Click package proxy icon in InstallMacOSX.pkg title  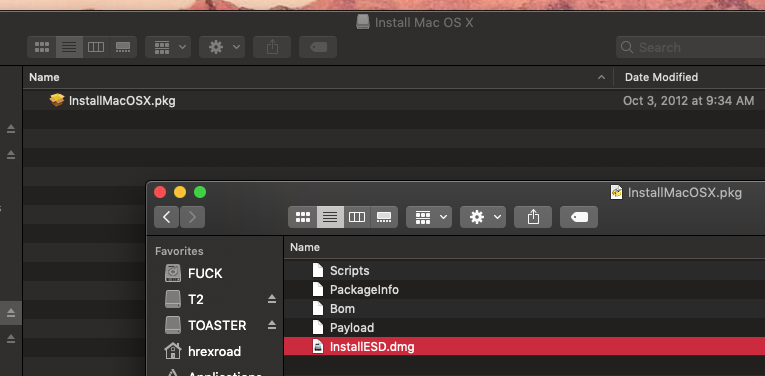[617, 192]
